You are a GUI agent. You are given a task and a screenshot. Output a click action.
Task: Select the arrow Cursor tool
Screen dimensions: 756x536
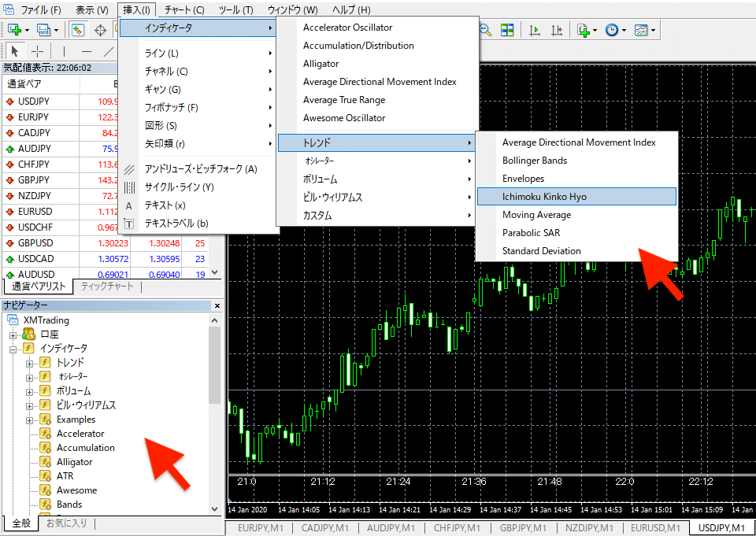(x=15, y=51)
